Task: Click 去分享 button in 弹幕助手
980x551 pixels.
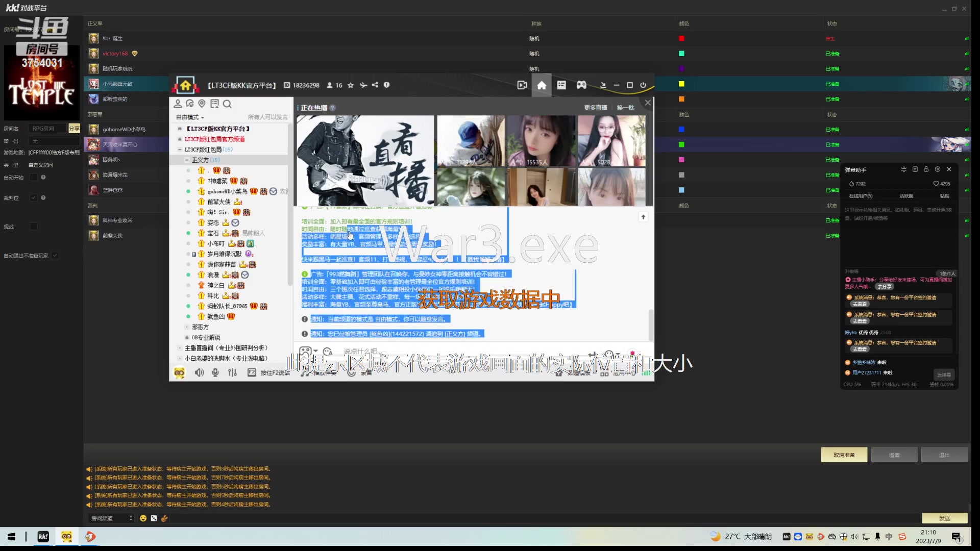Action: click(x=885, y=287)
